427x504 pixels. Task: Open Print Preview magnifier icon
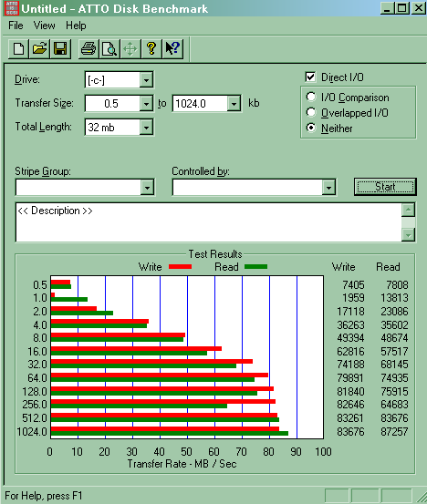(109, 49)
